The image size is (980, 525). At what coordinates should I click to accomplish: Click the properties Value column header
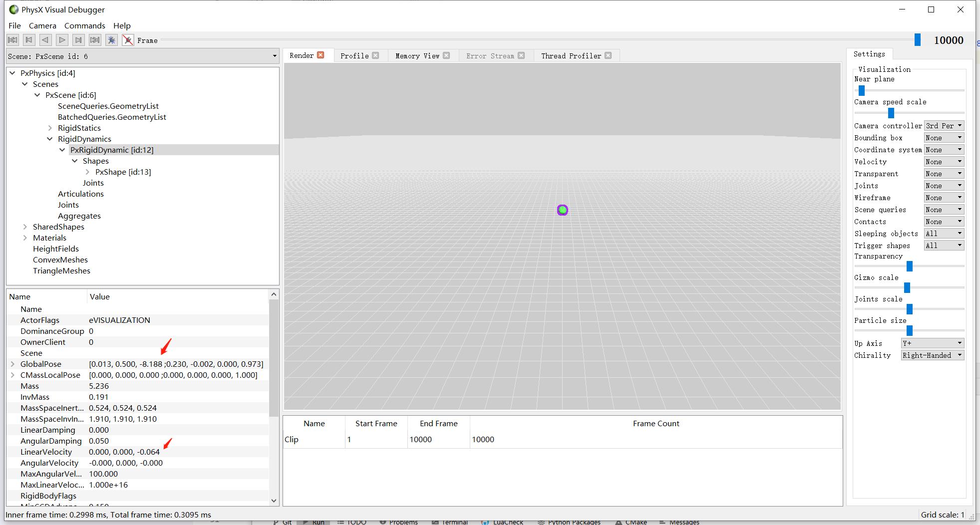[x=178, y=296]
